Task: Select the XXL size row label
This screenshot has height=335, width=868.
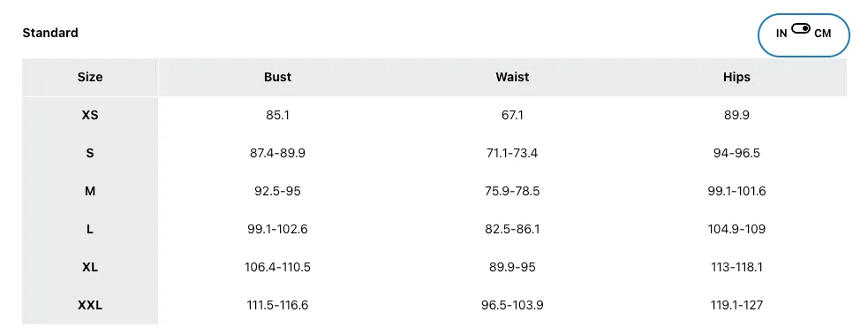Action: (x=90, y=305)
